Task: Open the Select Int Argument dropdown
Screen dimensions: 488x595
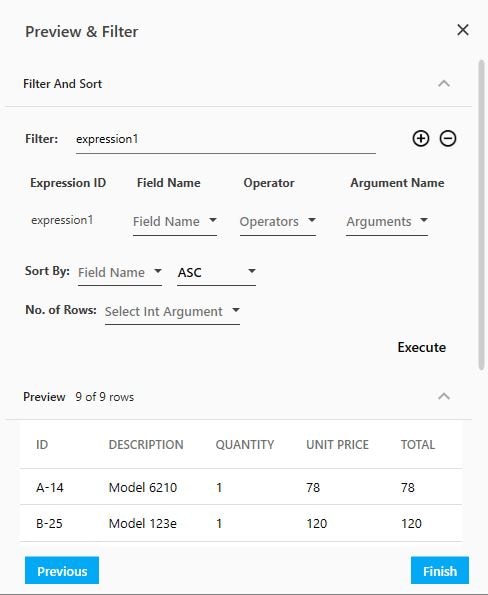Action: [172, 312]
